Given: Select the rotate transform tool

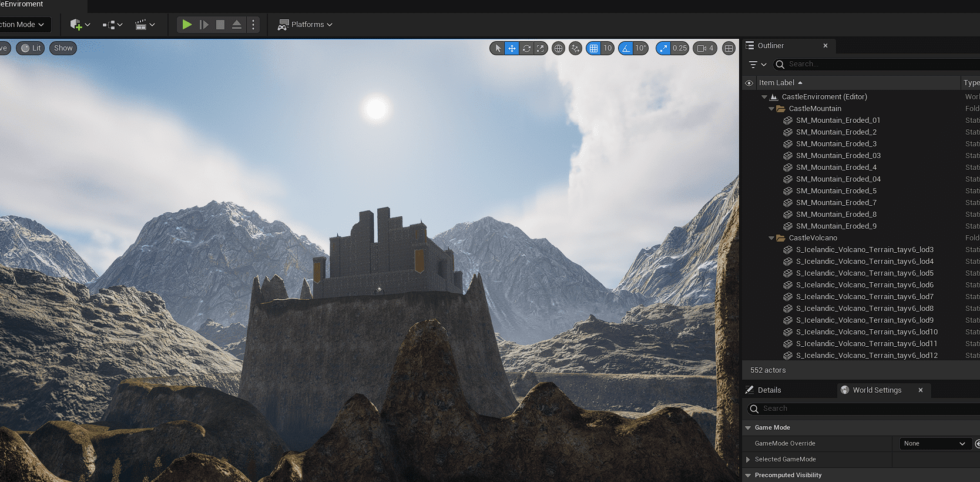Looking at the screenshot, I should (x=526, y=48).
